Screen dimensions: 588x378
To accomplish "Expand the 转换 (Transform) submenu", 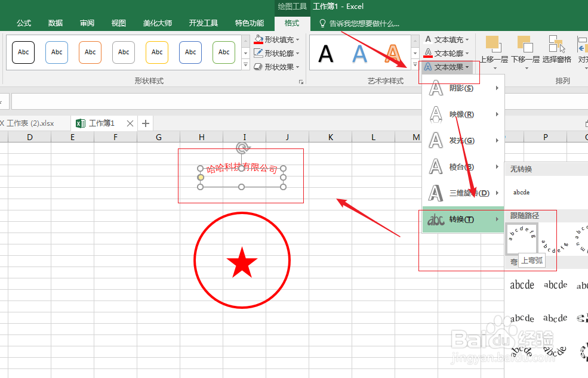I will pos(463,220).
